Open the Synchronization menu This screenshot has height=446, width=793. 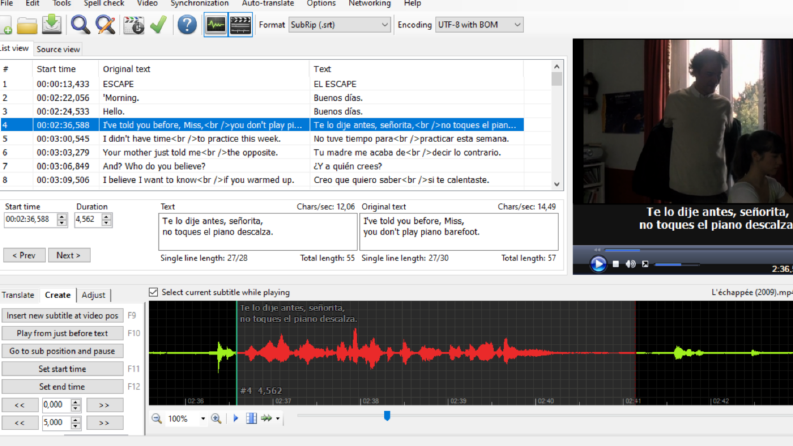point(199,4)
